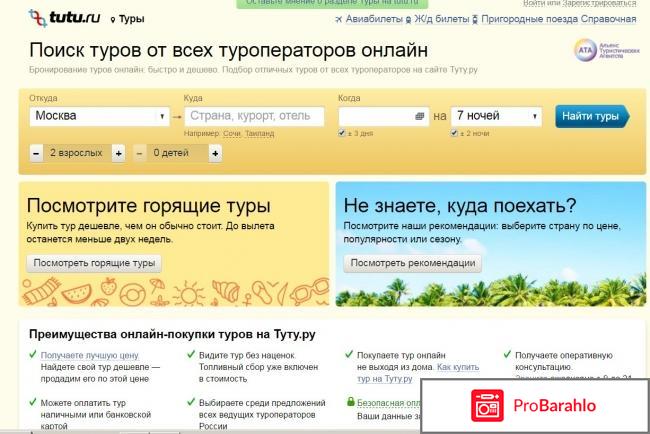This screenshot has height=434, width=650.
Task: Click the airplane icon beside Авиабилеты
Action: [x=339, y=19]
